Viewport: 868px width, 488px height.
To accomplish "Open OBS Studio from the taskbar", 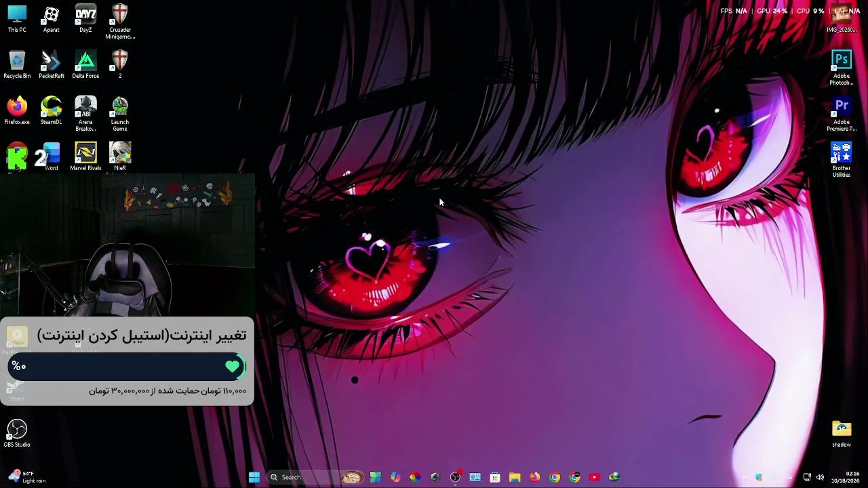I will click(455, 477).
